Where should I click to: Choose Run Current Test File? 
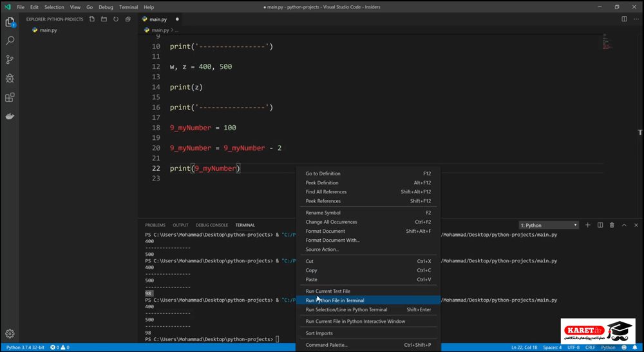coord(368,291)
